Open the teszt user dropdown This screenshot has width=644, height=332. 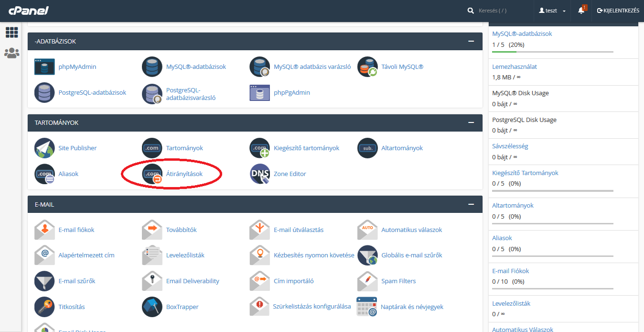[x=552, y=11]
